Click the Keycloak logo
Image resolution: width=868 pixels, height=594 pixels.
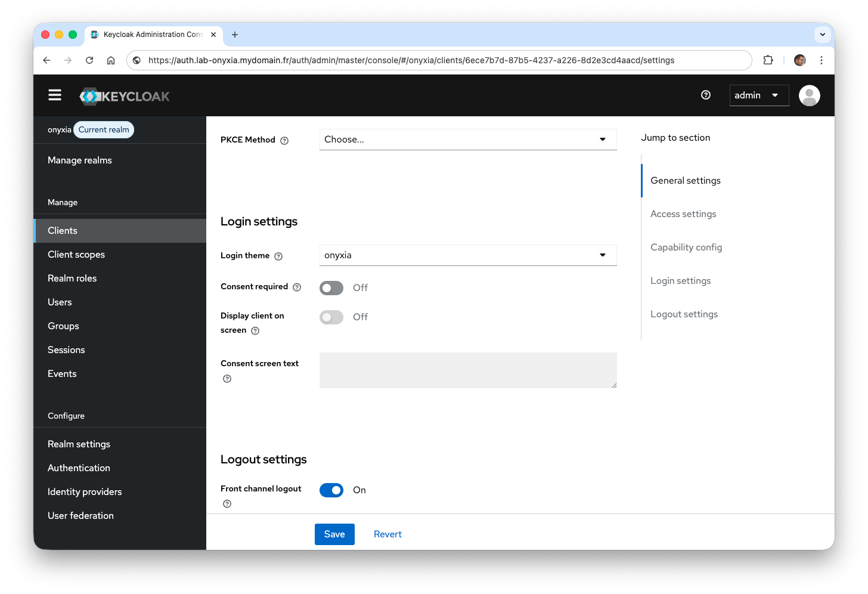pyautogui.click(x=125, y=95)
